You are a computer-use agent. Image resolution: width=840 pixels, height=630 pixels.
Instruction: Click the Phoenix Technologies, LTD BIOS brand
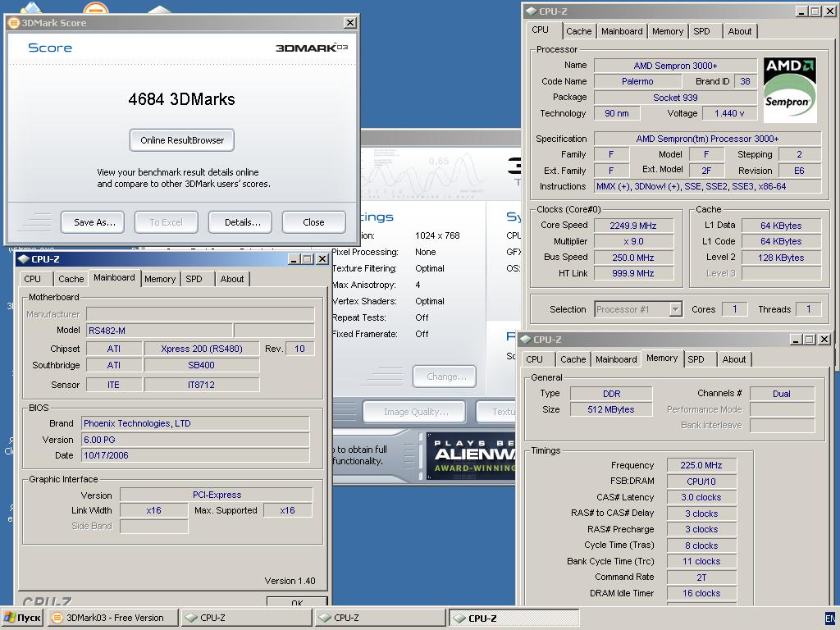tap(195, 424)
